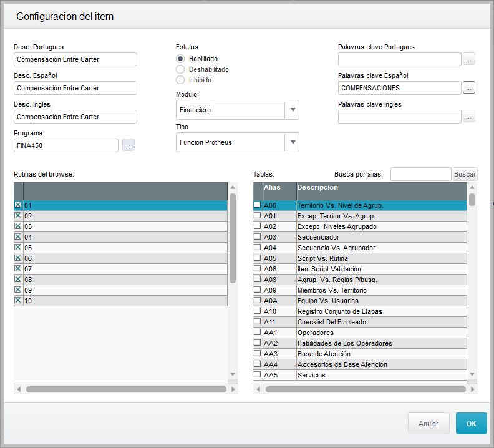Image resolution: width=494 pixels, height=448 pixels.
Task: Select row 'Accesorios da Base Atencion'
Action: [x=360, y=364]
